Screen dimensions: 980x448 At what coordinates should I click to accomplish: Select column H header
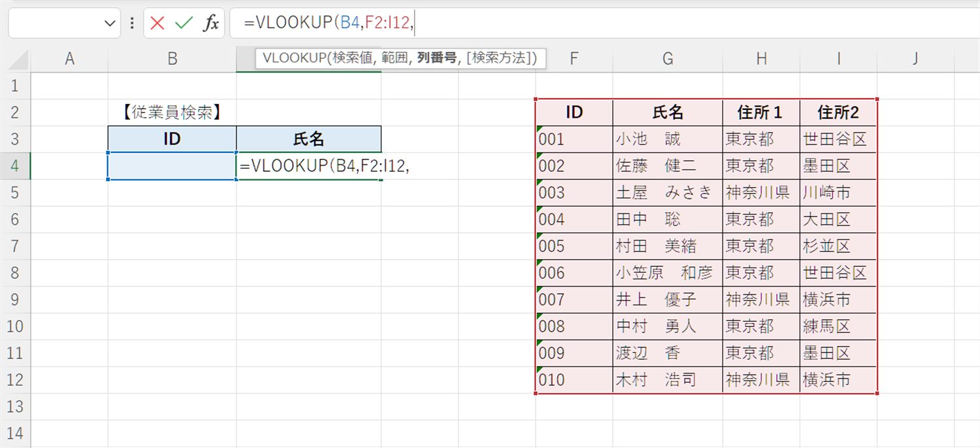(x=761, y=59)
